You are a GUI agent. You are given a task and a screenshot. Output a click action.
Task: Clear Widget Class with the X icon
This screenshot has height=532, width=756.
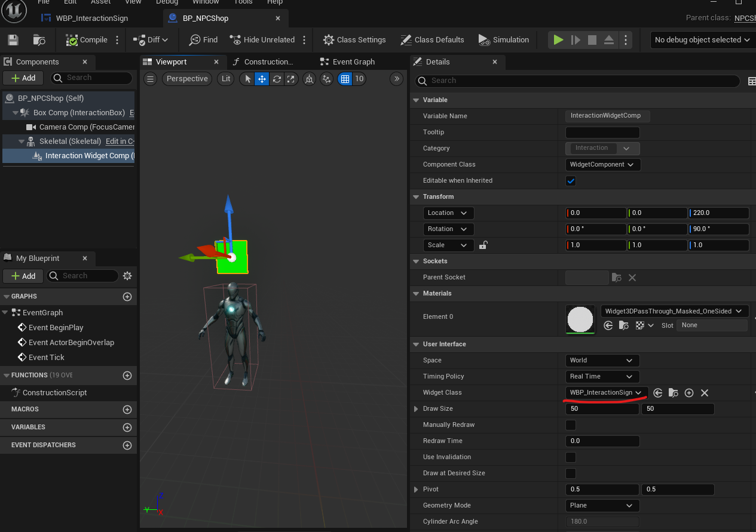pos(705,393)
